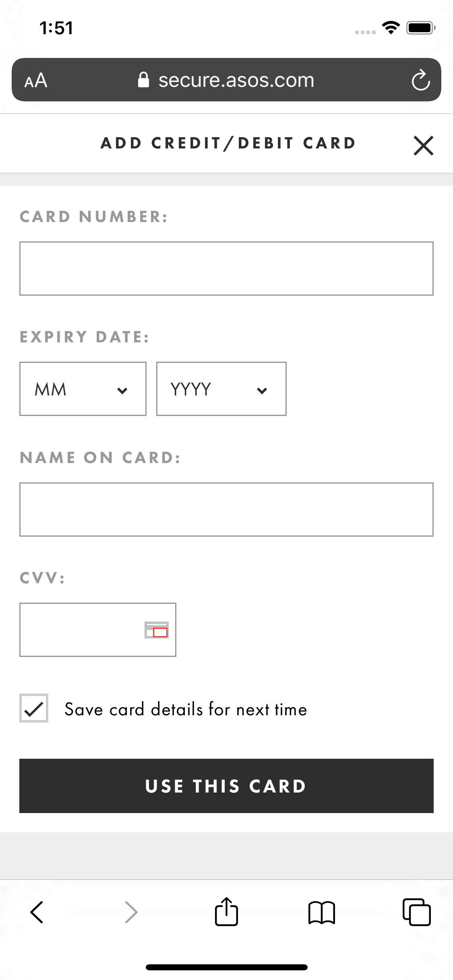Click inside the CARD NUMBER field

click(226, 268)
